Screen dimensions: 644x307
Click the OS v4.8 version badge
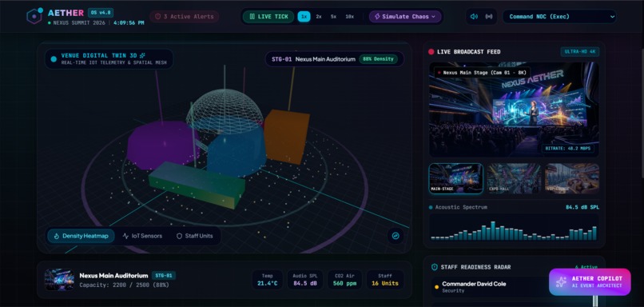click(101, 12)
